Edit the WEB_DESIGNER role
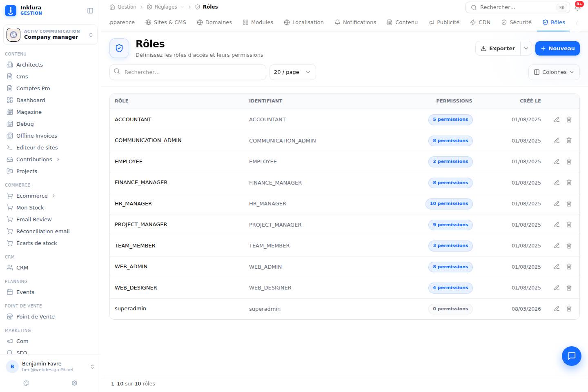Viewport: 588px width, 392px height. point(557,288)
